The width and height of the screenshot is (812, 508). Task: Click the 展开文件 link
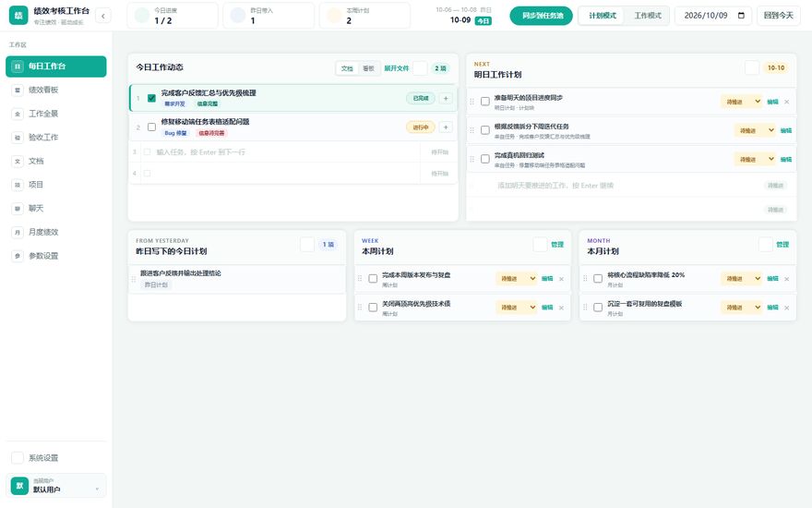pyautogui.click(x=396, y=68)
